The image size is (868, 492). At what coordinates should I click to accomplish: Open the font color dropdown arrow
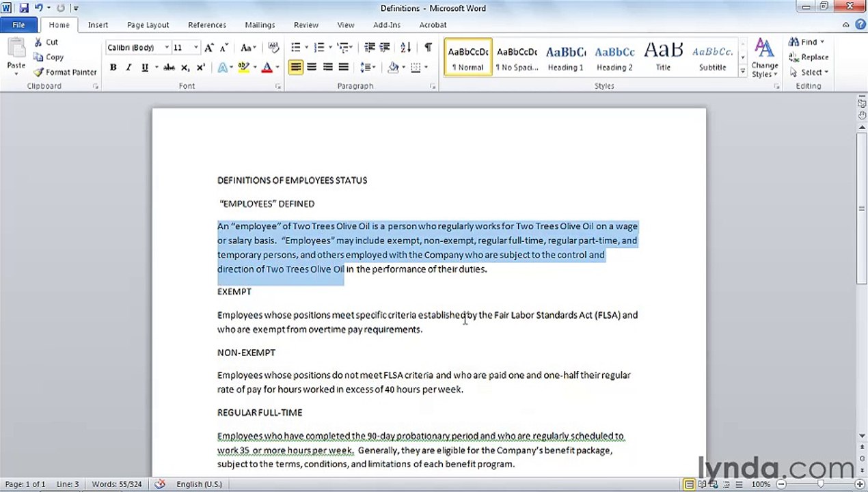point(277,68)
